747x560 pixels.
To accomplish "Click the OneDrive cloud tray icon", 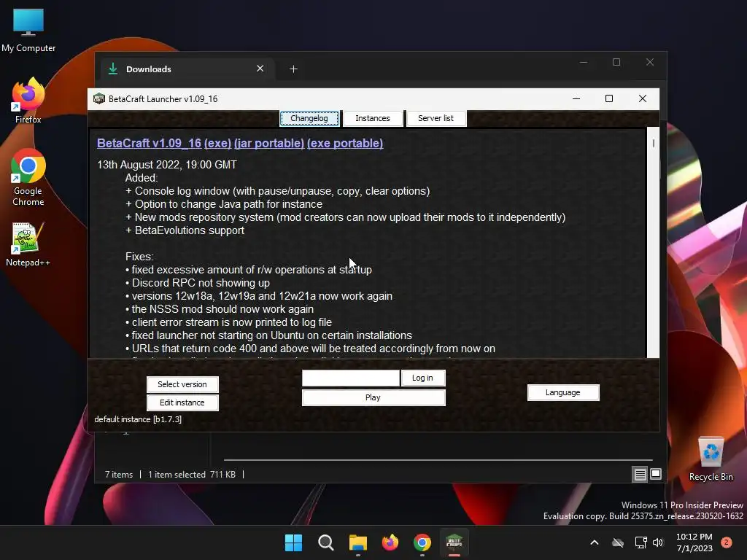I will 618,542.
